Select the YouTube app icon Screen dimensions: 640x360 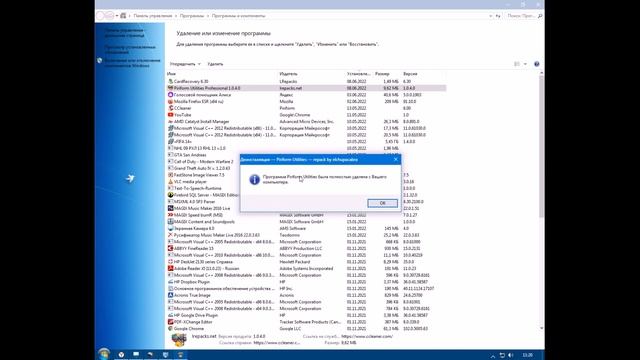point(170,115)
